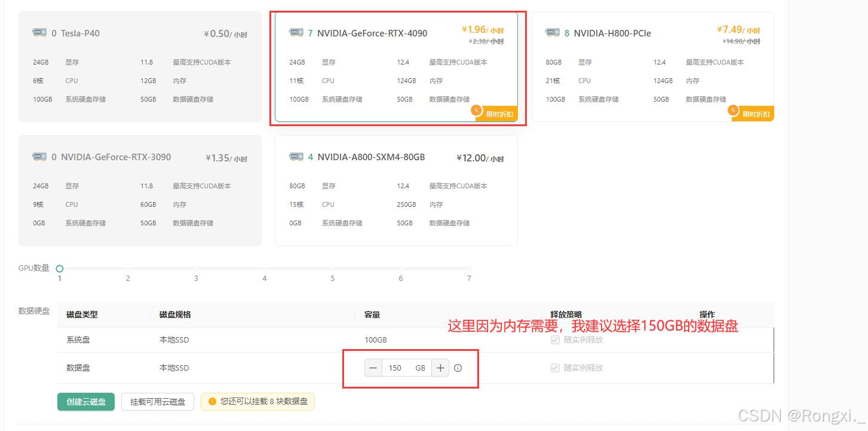Screen dimensions: 868x431
Task: Click the clock icon on RTX-4090 discount badge
Action: [x=476, y=110]
